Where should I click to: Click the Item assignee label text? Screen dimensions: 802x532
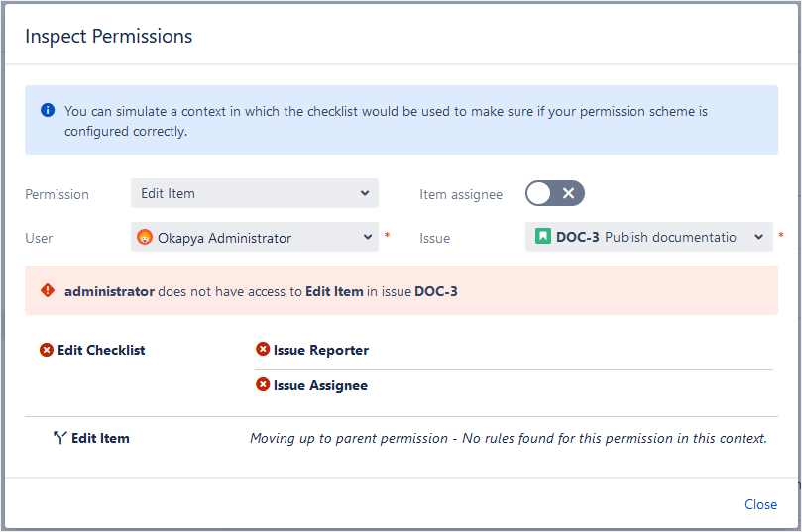click(x=461, y=194)
